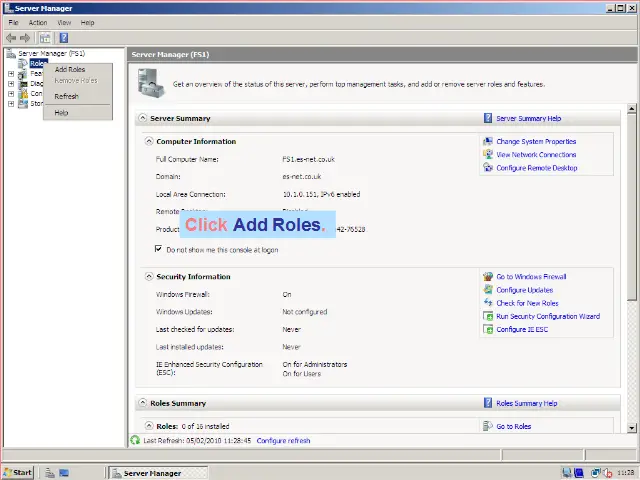The image size is (640, 480).
Task: Open the Server Summary Help link
Action: pos(529,118)
